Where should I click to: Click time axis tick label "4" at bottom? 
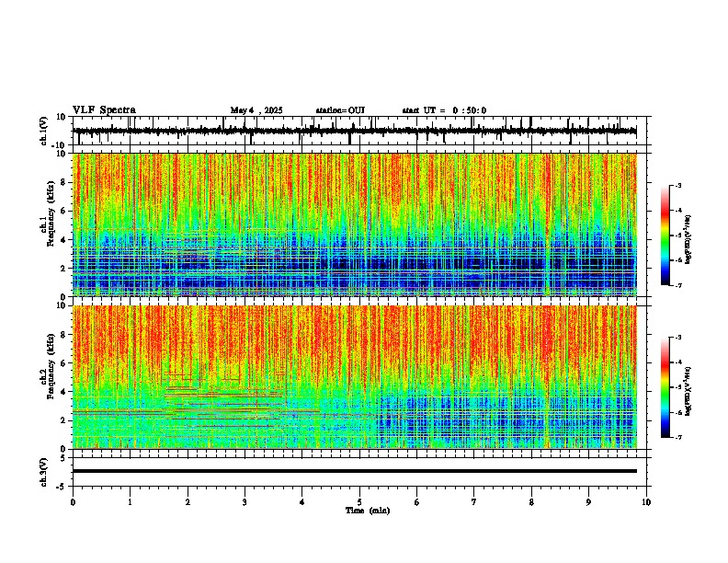[302, 502]
